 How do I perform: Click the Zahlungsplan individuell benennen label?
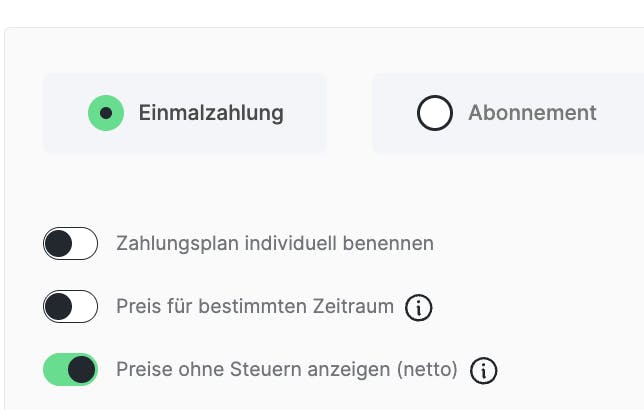[275, 243]
